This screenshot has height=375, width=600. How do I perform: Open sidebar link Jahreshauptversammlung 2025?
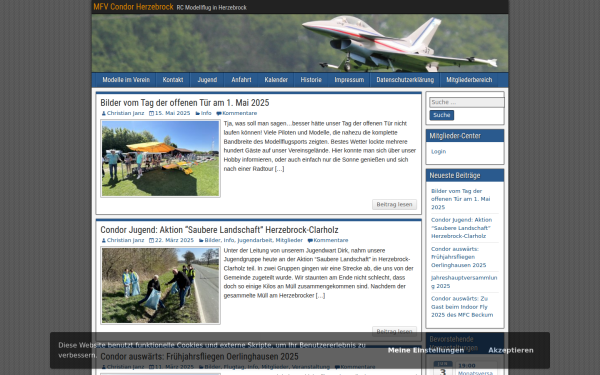click(464, 282)
